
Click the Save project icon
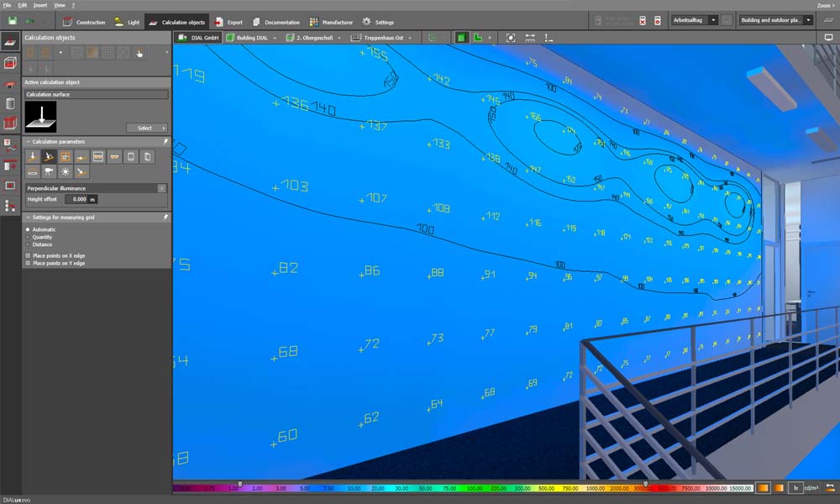[x=12, y=21]
